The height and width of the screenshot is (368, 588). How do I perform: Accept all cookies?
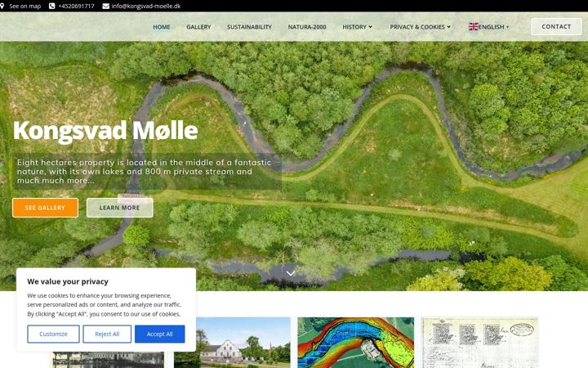tap(160, 334)
